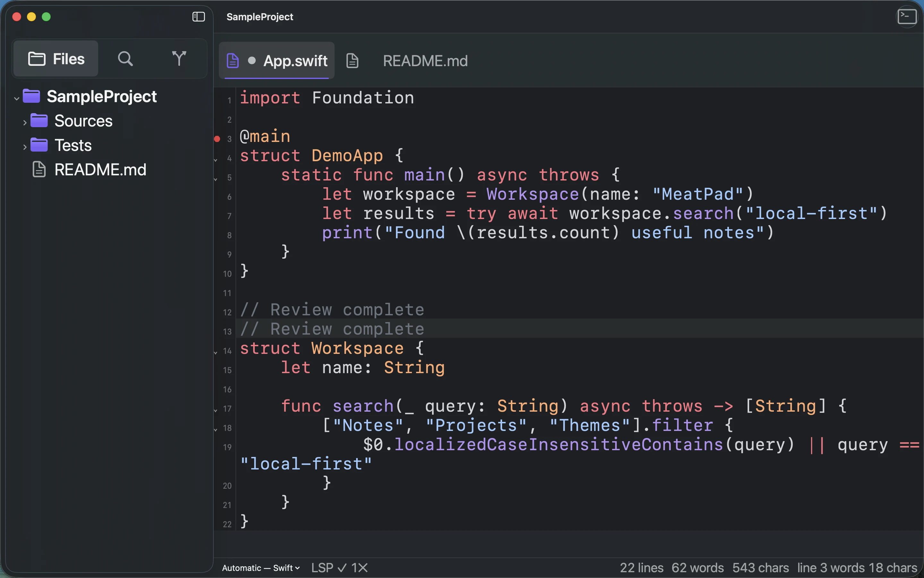Click the unsaved dot on App.swift tab
Image resolution: width=924 pixels, height=578 pixels.
point(252,61)
